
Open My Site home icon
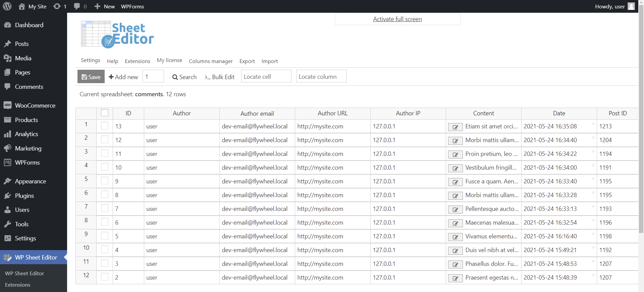[x=22, y=6]
